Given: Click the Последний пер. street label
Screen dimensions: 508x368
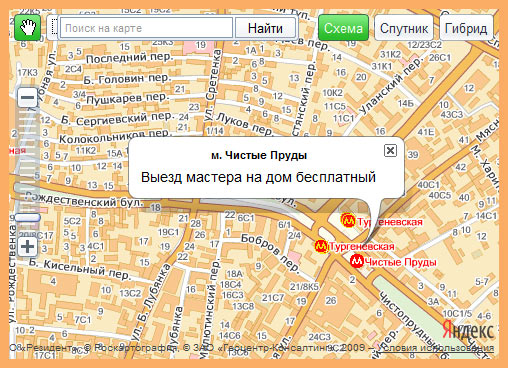Looking at the screenshot, I should pyautogui.click(x=130, y=58).
